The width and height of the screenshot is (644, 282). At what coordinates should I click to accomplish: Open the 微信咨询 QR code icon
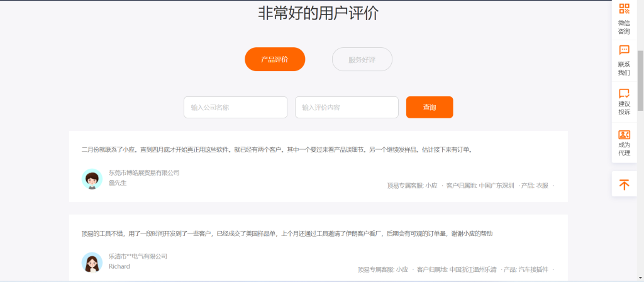(624, 9)
